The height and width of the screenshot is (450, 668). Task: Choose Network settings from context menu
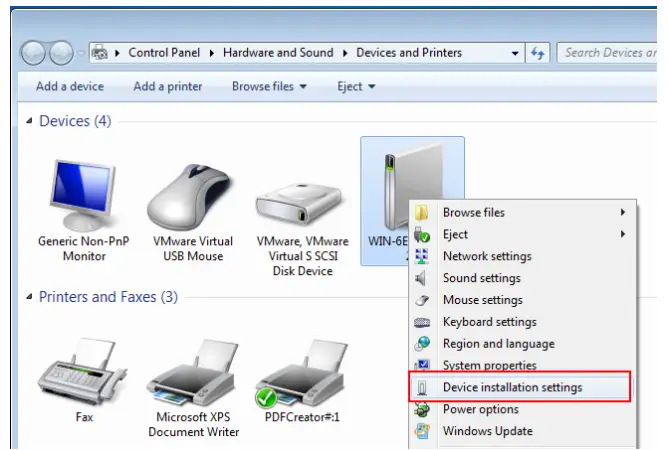point(522,256)
